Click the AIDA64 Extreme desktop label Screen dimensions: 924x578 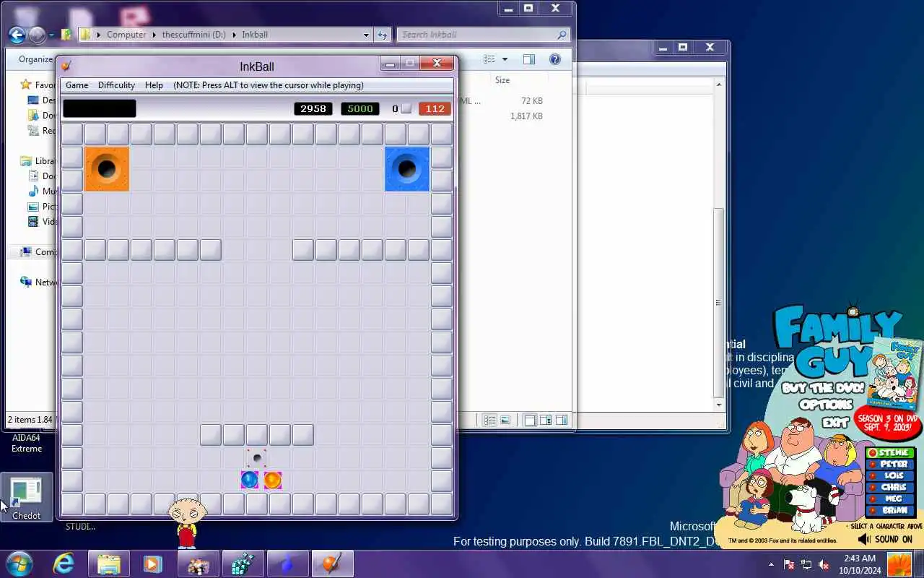pos(27,443)
